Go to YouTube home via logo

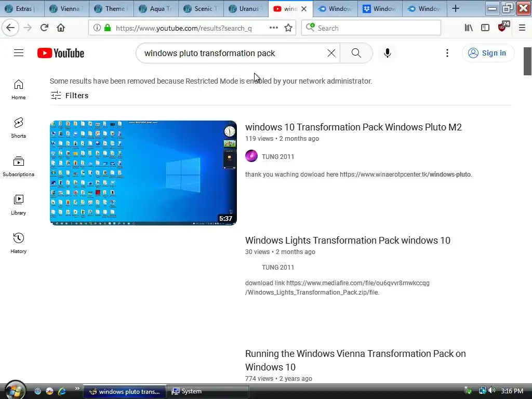click(x=61, y=54)
